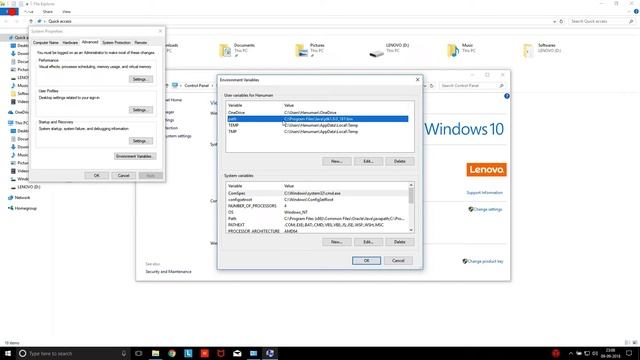Switch to System Protection tab
Screen dimensions: 640x360
pyautogui.click(x=116, y=42)
